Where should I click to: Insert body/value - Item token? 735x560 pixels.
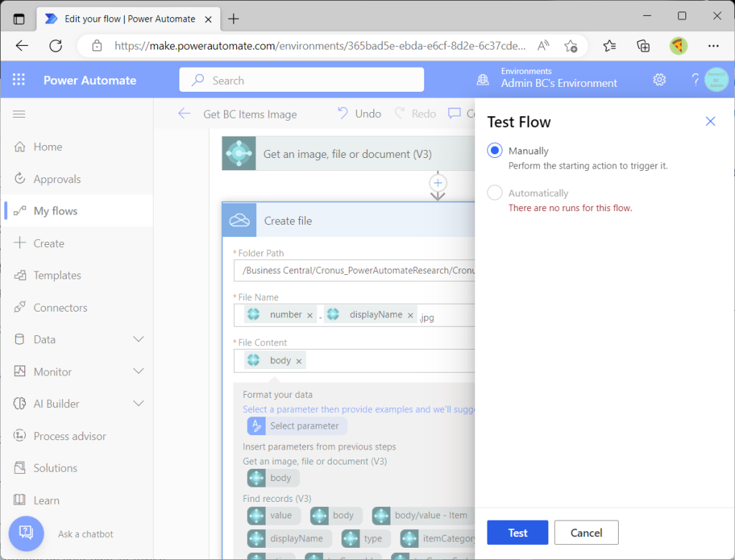coord(423,515)
